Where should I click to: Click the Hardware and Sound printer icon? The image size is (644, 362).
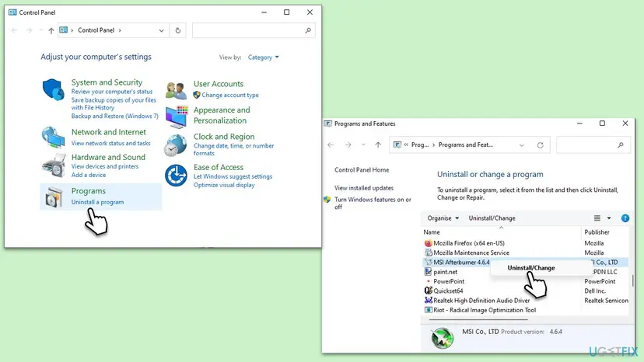54,165
